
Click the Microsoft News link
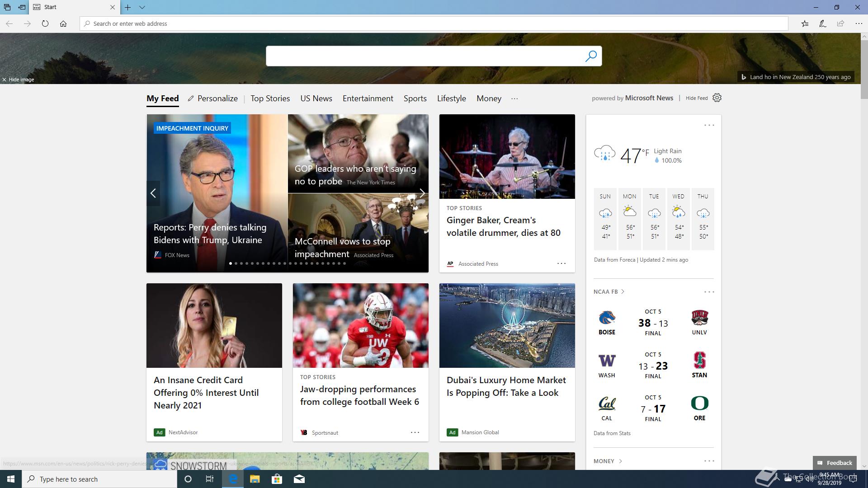click(649, 98)
